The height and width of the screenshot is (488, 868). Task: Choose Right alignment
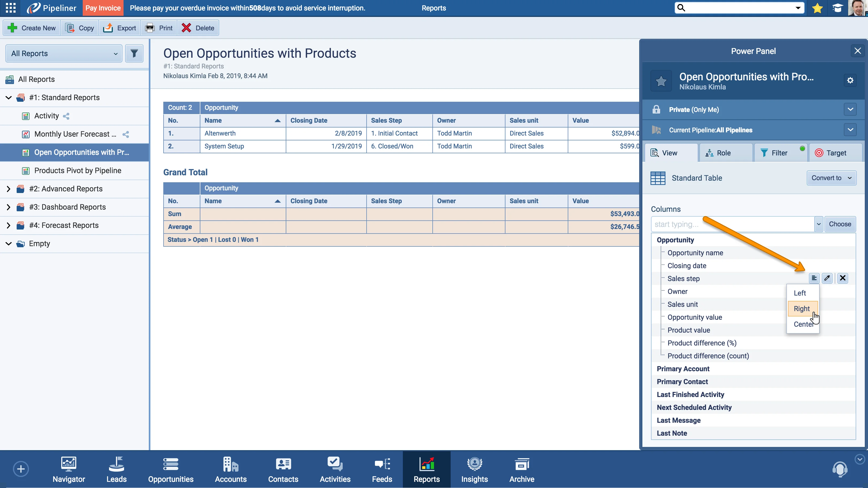coord(803,308)
